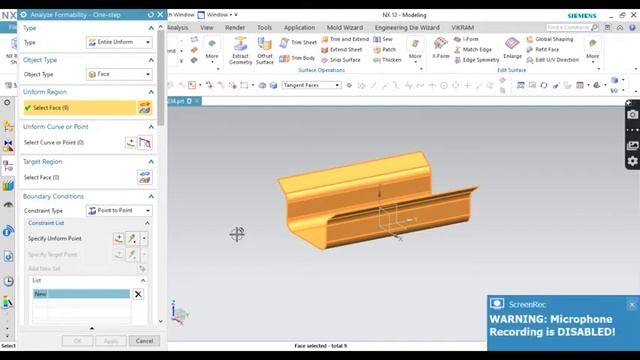Click the Find a Command search box

pos(573,27)
